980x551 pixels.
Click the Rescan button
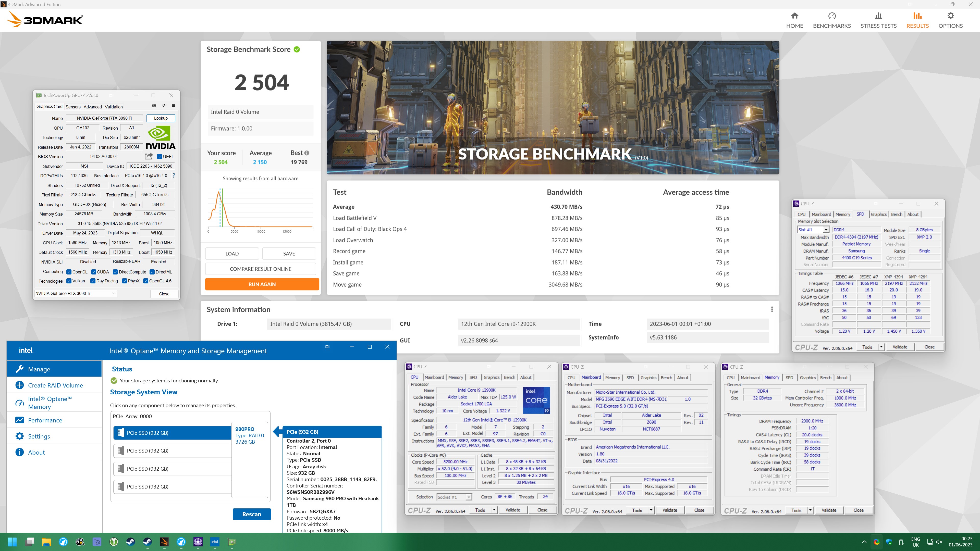[251, 514]
